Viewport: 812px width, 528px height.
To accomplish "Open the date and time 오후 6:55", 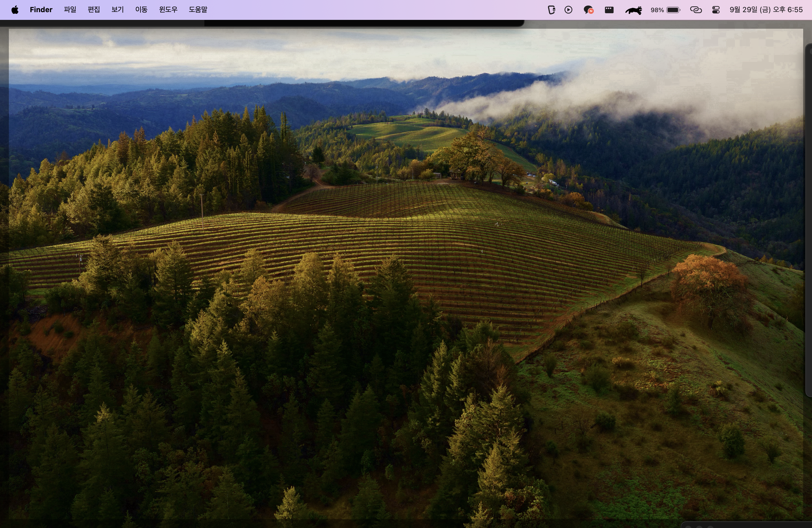I will click(x=766, y=10).
